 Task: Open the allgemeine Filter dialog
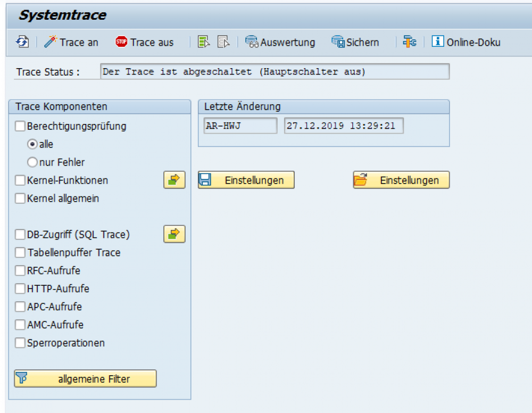(84, 378)
